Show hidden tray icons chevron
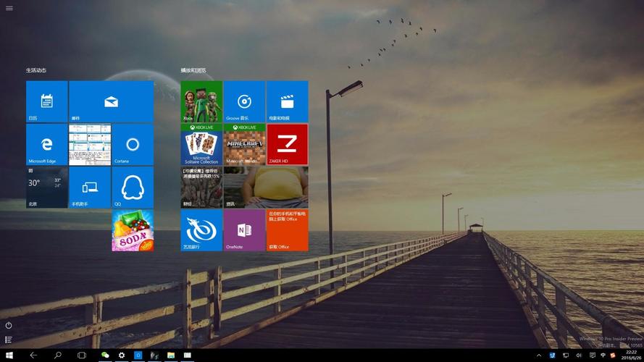This screenshot has width=644, height=362. (539, 355)
